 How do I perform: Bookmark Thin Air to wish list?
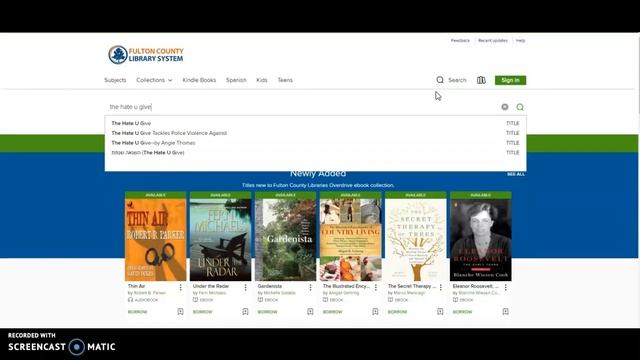pyautogui.click(x=180, y=311)
